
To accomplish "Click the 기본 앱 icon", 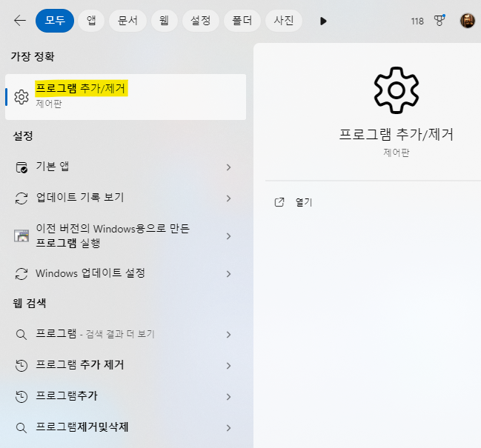I will 21,167.
